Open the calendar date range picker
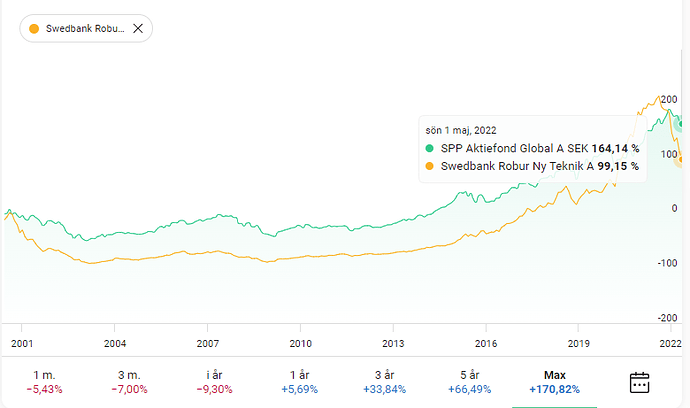Screen dimensions: 690x408 tap(639, 382)
